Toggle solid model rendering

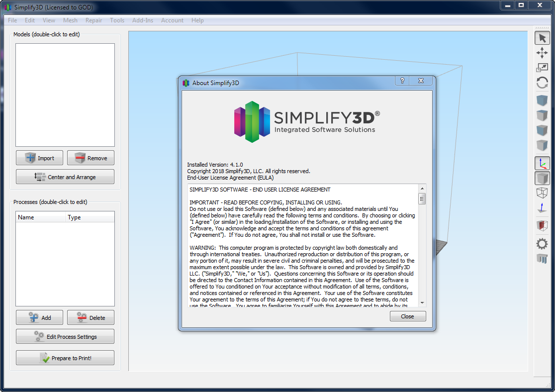pyautogui.click(x=542, y=178)
